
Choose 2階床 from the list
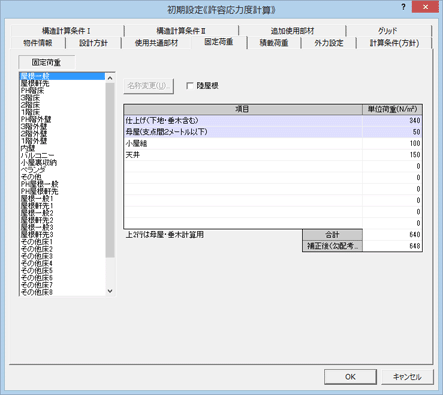30,105
